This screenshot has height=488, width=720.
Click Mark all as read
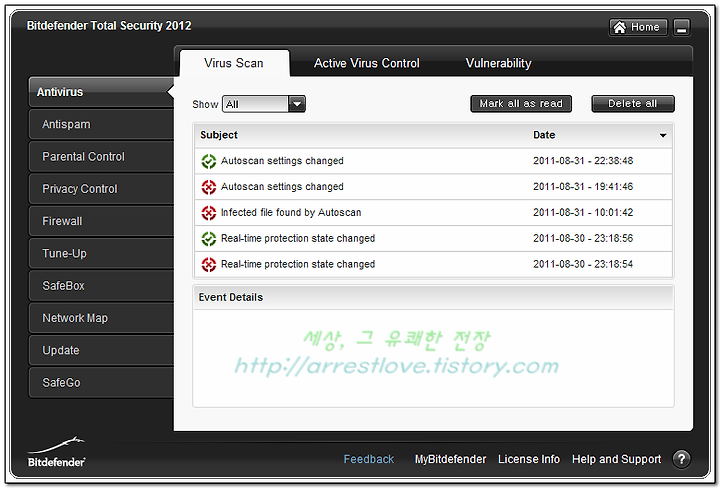[x=521, y=104]
